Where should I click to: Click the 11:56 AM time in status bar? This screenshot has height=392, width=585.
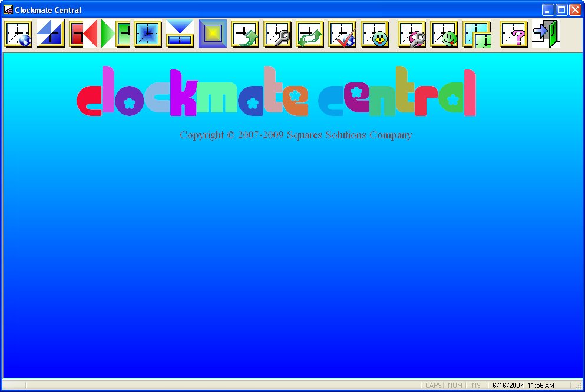pos(541,386)
